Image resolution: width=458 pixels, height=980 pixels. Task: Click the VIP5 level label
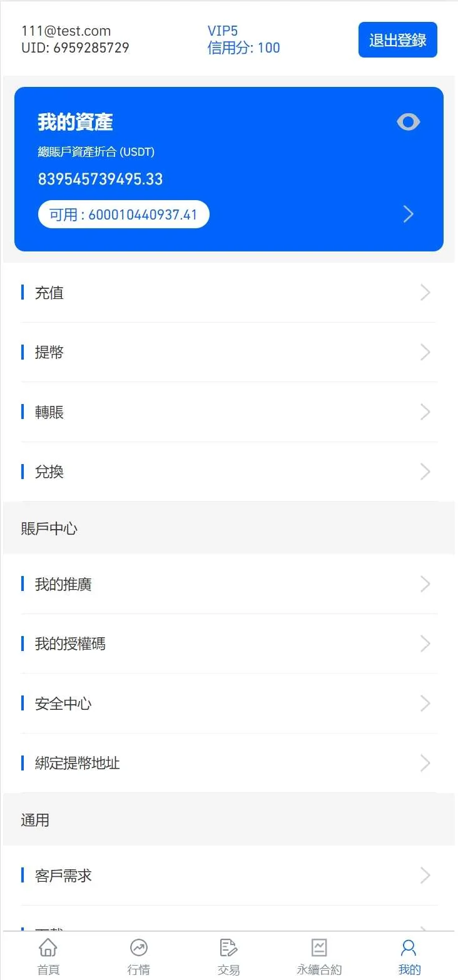pyautogui.click(x=223, y=31)
